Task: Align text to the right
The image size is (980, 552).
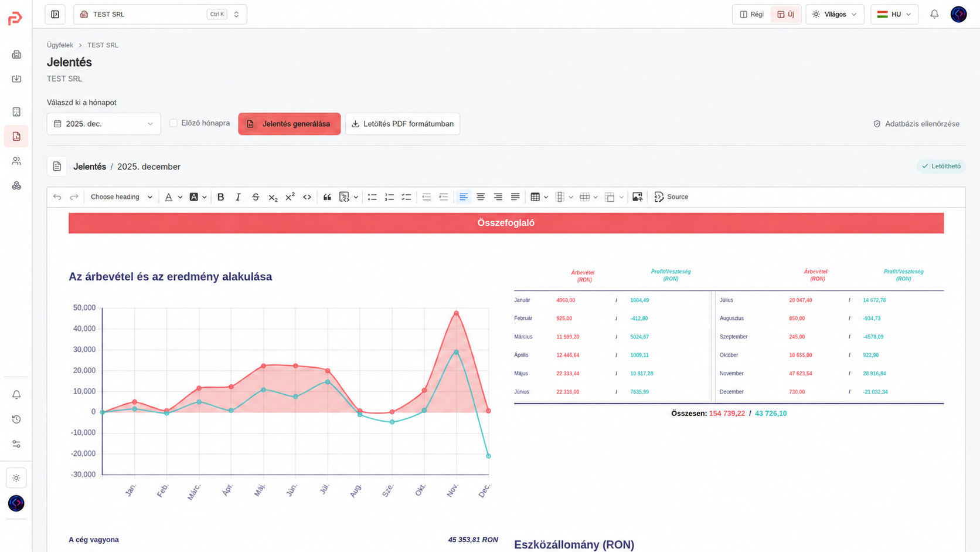Action: click(x=498, y=197)
